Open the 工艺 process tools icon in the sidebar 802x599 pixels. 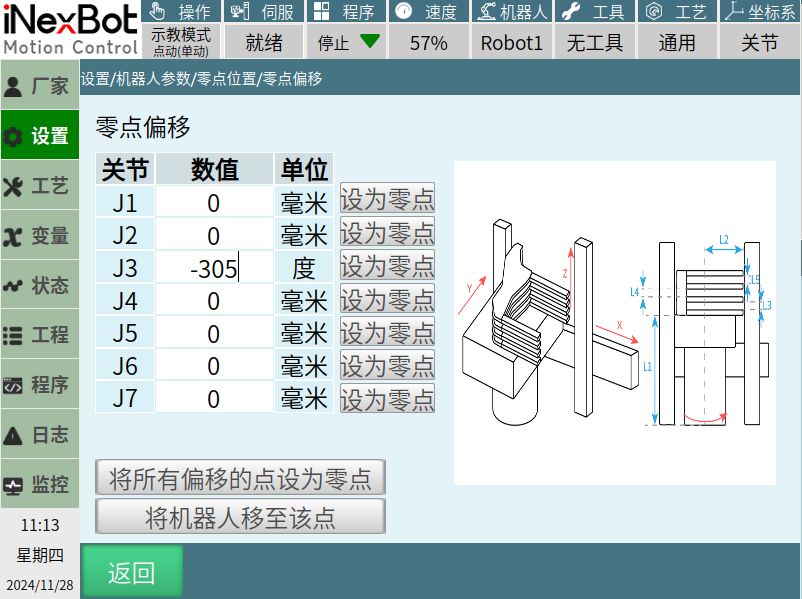(14, 186)
